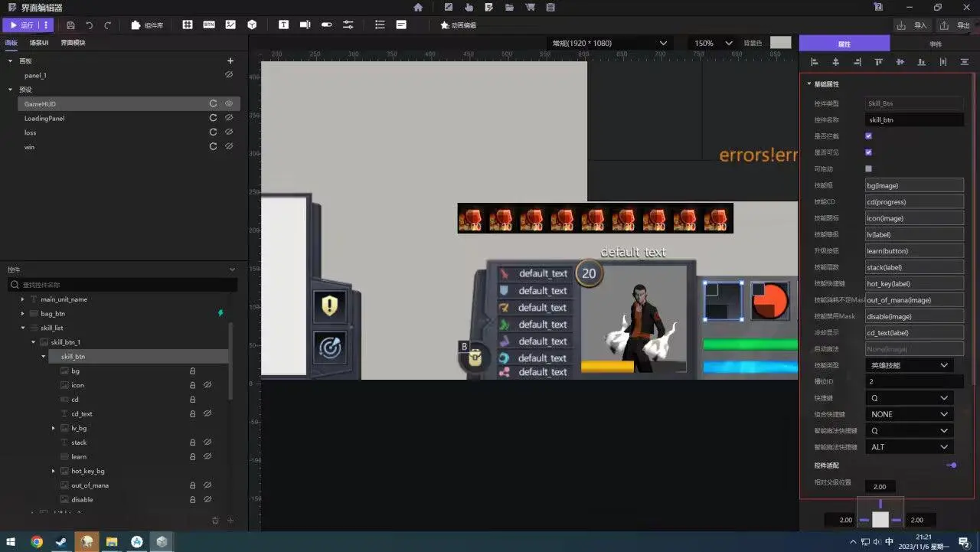Click the 3D cube model component icon

click(252, 24)
